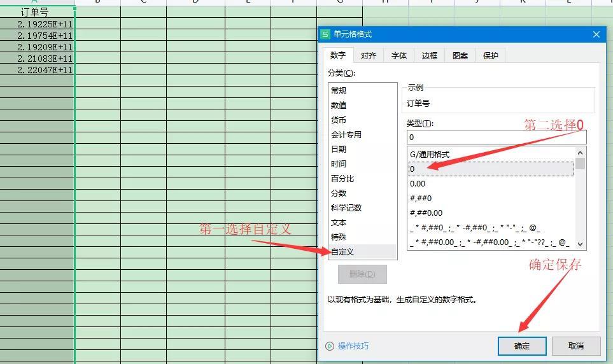Select cell containing 2.19754E+11

pos(37,35)
